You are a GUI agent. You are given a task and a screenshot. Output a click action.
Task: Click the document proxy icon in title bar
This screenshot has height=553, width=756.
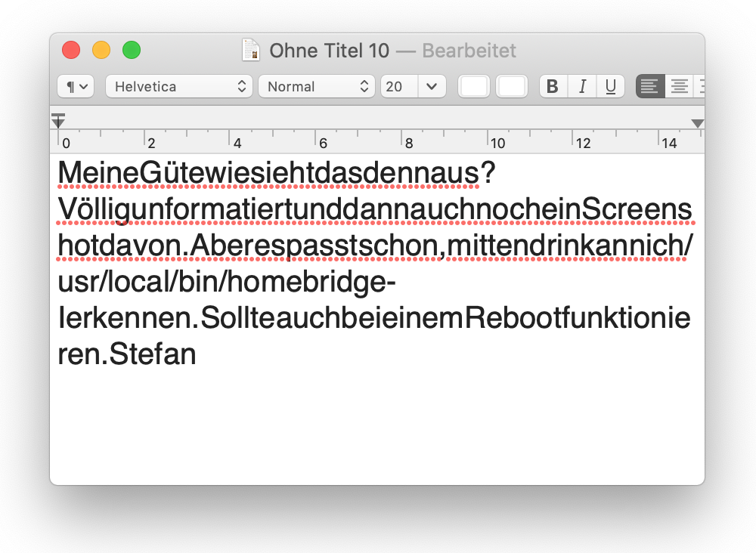click(x=250, y=51)
